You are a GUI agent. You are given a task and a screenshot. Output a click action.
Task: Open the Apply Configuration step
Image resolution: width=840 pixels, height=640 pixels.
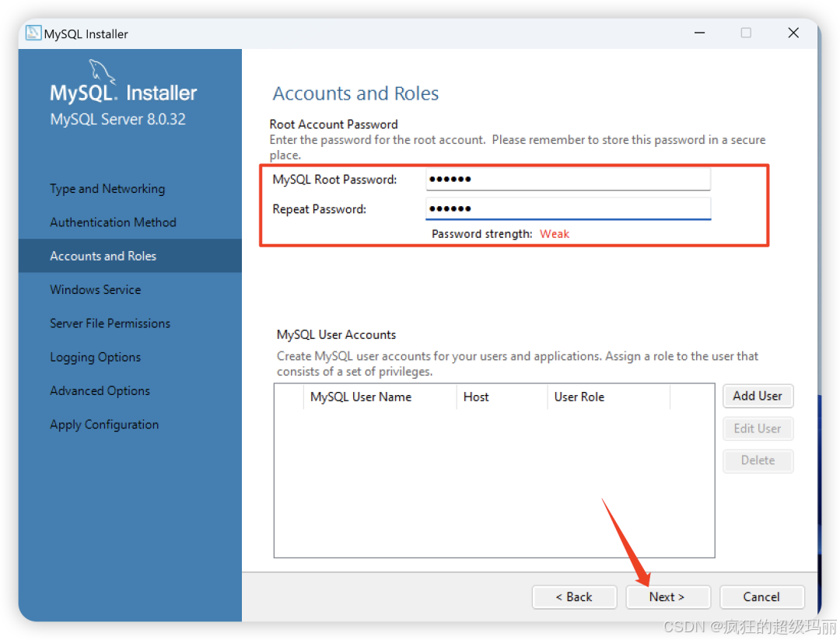tap(103, 424)
